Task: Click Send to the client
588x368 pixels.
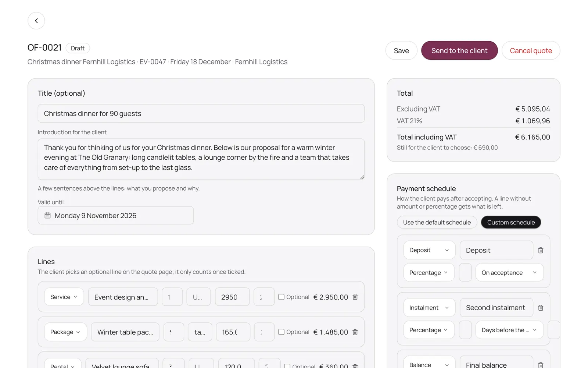Action: coord(459,50)
